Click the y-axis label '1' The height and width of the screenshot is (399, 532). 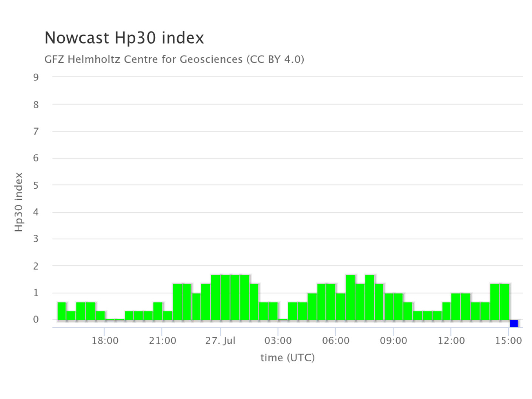click(x=36, y=293)
